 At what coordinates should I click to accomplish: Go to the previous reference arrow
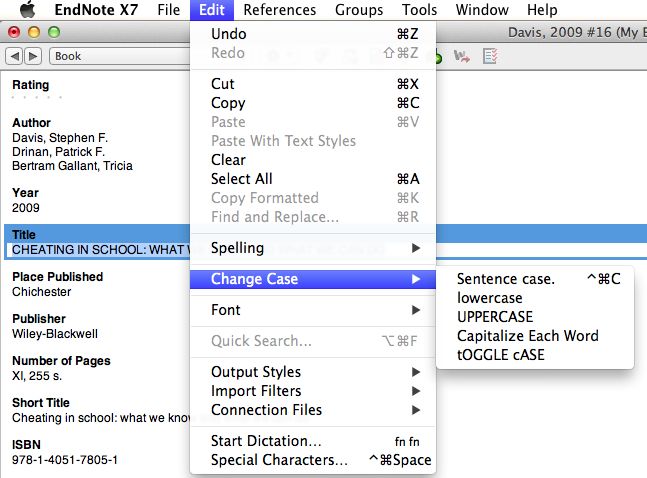pyautogui.click(x=14, y=56)
